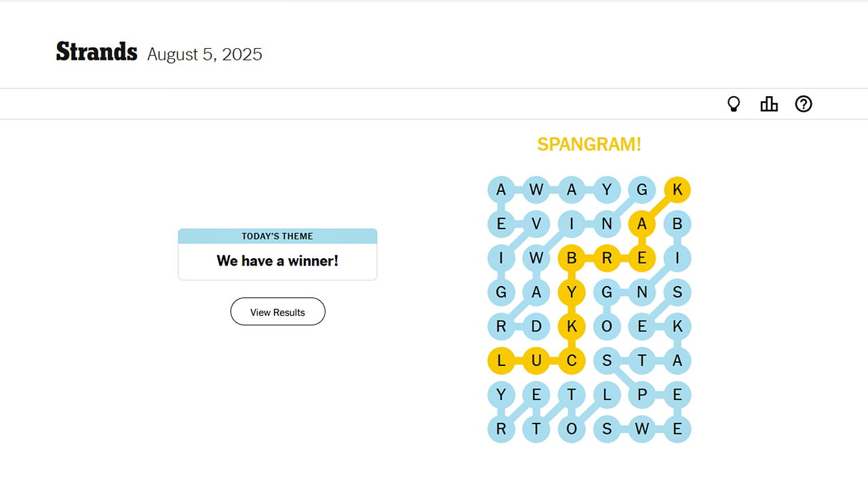Click the letter W in the top row
Image resolution: width=868 pixels, height=488 pixels.
[x=536, y=189]
